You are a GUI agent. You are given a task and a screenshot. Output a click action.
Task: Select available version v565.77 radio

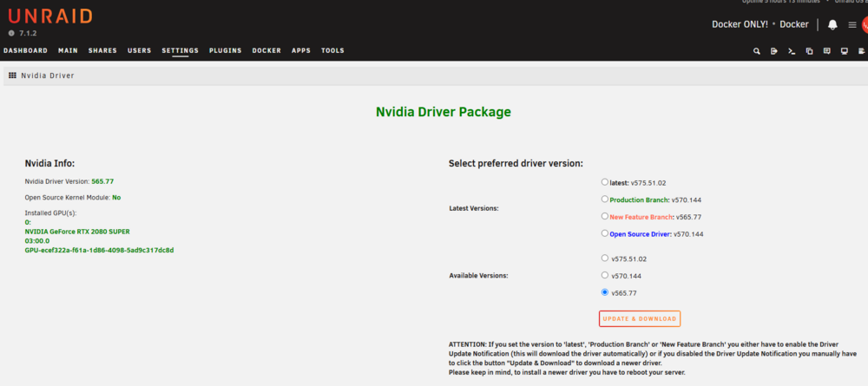tap(604, 292)
